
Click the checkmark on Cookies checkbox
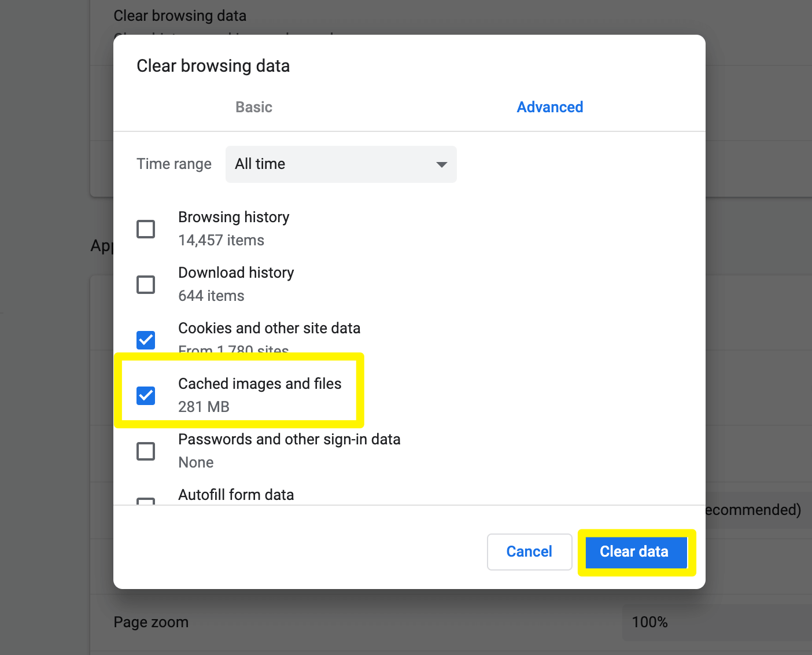tap(146, 340)
